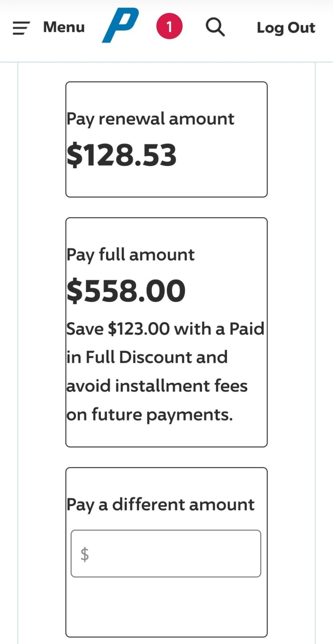The width and height of the screenshot is (333, 644).
Task: Click the Menu label in header
Action: (64, 27)
